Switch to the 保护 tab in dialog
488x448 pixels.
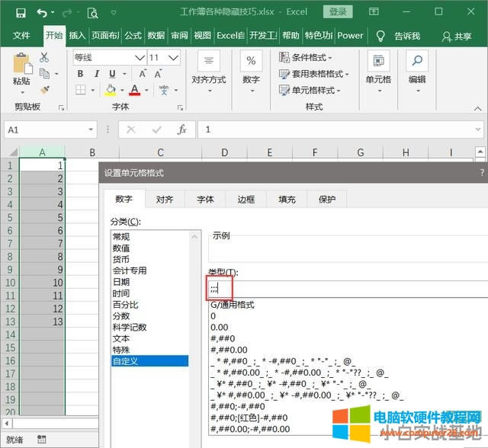[326, 200]
